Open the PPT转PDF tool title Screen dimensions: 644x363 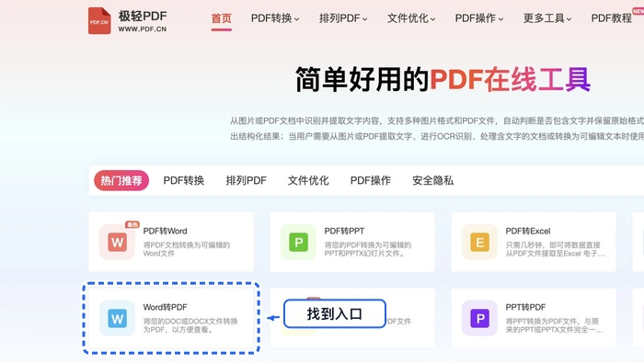coord(525,307)
